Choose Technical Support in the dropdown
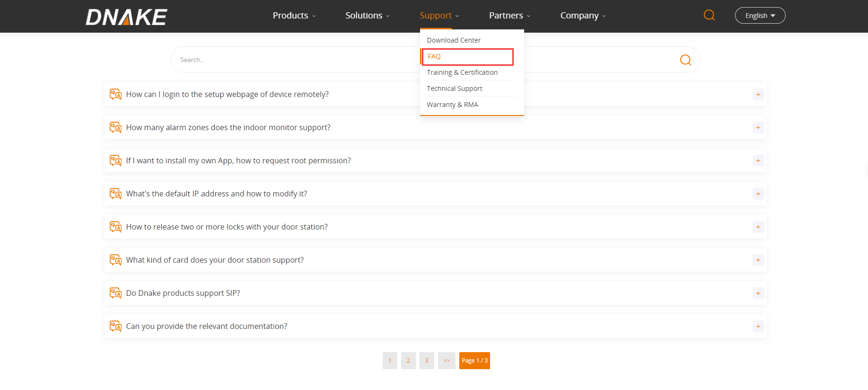868x390 pixels. click(x=455, y=89)
